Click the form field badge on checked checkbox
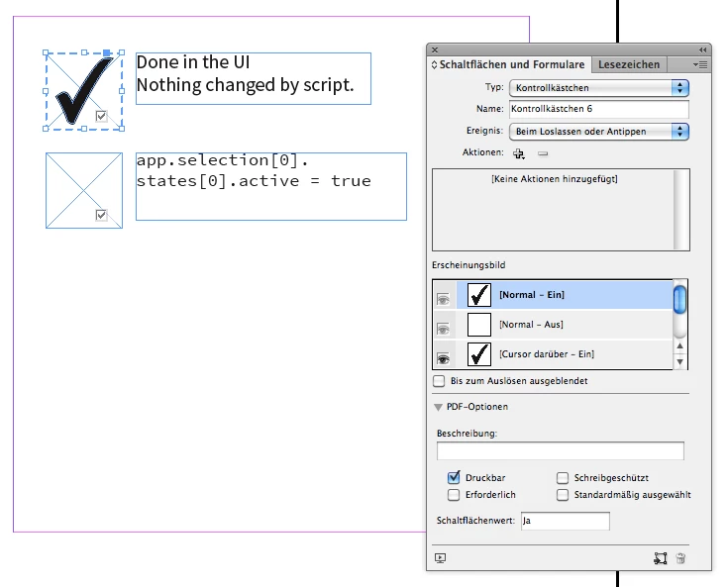Image resolution: width=728 pixels, height=587 pixels. [x=101, y=116]
